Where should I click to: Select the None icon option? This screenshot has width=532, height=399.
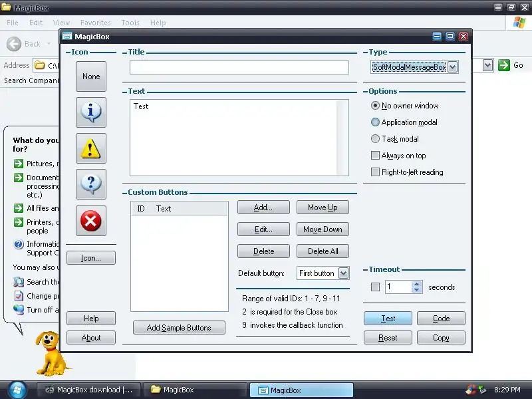coord(91,76)
